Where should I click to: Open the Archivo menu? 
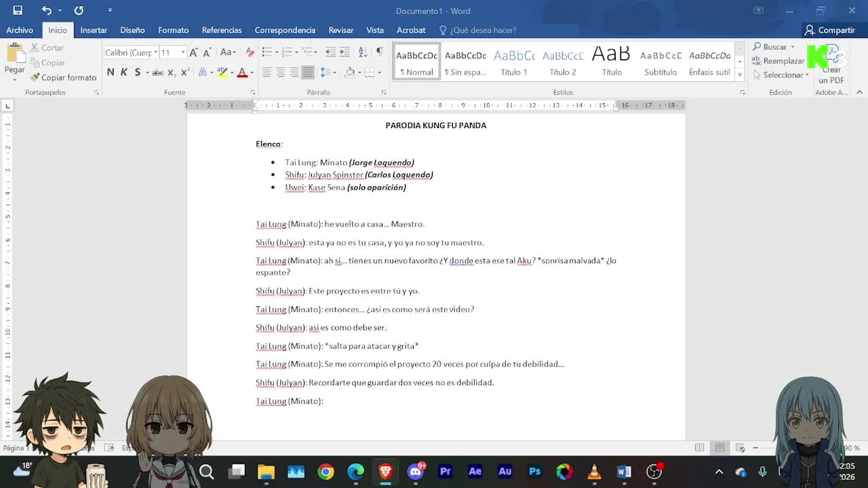tap(20, 30)
